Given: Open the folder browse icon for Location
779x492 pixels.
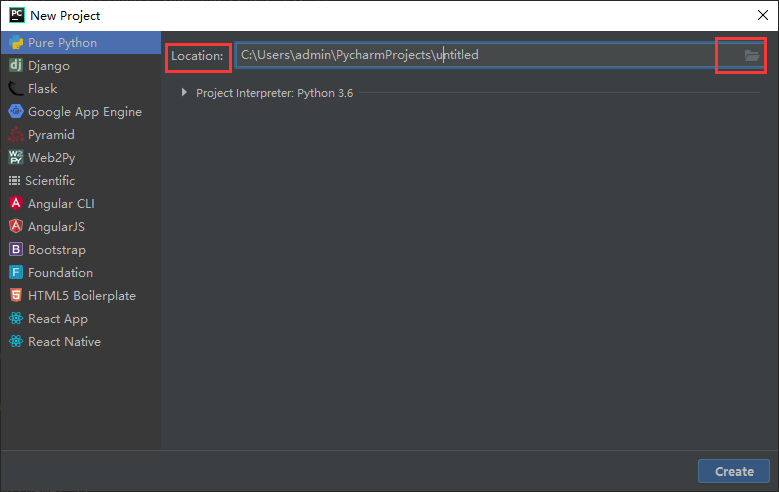Looking at the screenshot, I should click(752, 55).
